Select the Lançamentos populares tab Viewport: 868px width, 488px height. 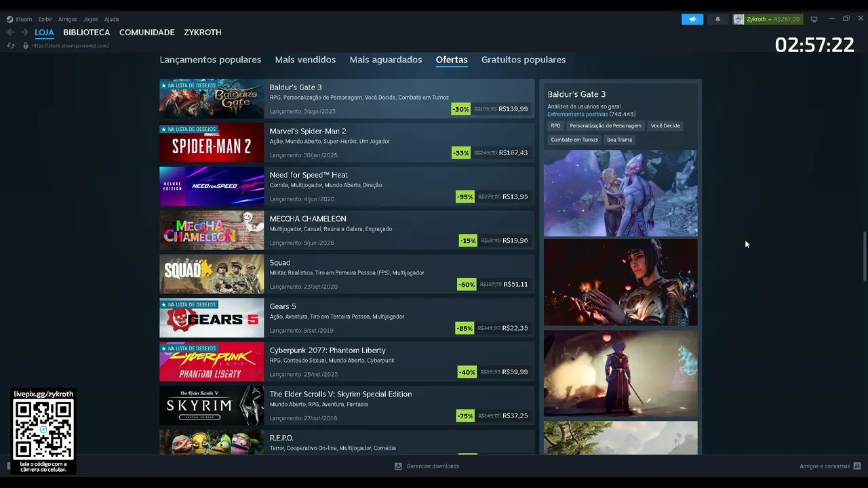pos(210,60)
